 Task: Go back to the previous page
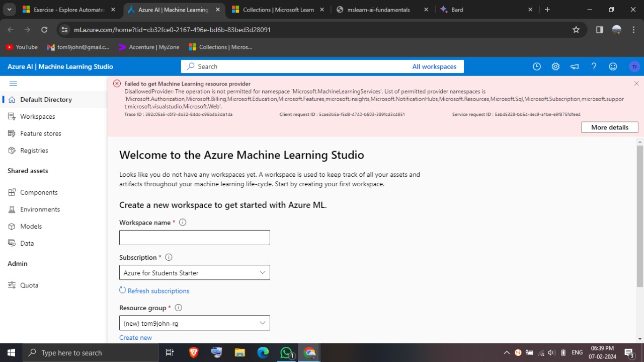[11, 30]
